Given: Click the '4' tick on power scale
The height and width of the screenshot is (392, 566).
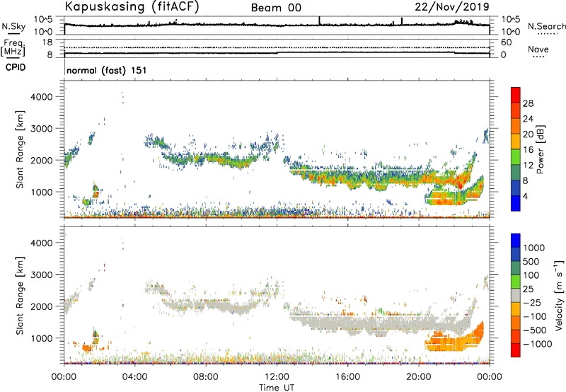Looking at the screenshot, I should coord(525,196).
